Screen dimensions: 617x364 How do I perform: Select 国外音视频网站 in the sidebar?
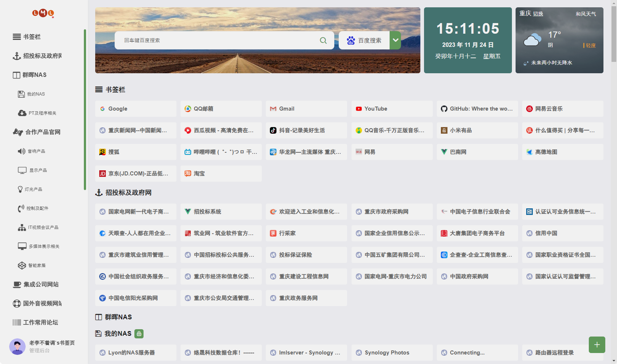click(37, 303)
